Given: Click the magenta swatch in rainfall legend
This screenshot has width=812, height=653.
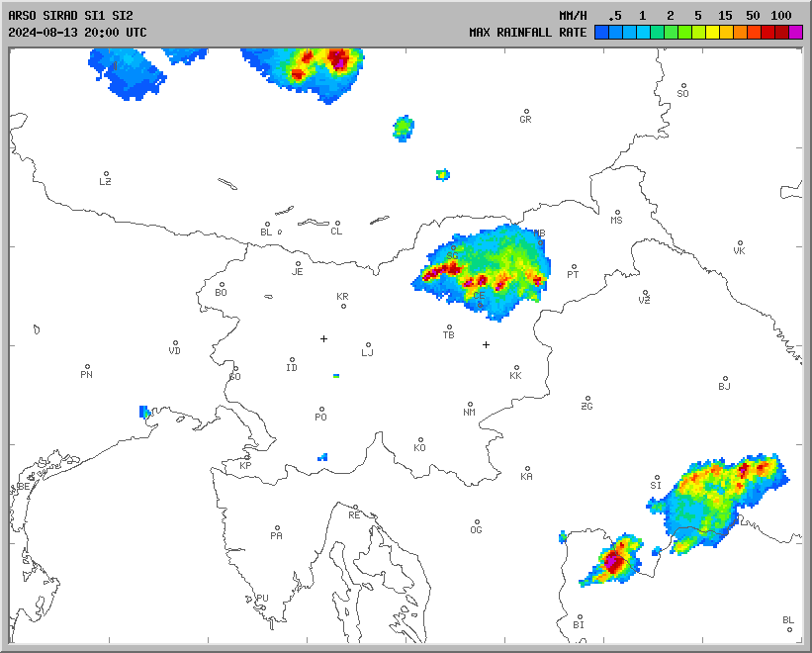Looking at the screenshot, I should [x=796, y=33].
